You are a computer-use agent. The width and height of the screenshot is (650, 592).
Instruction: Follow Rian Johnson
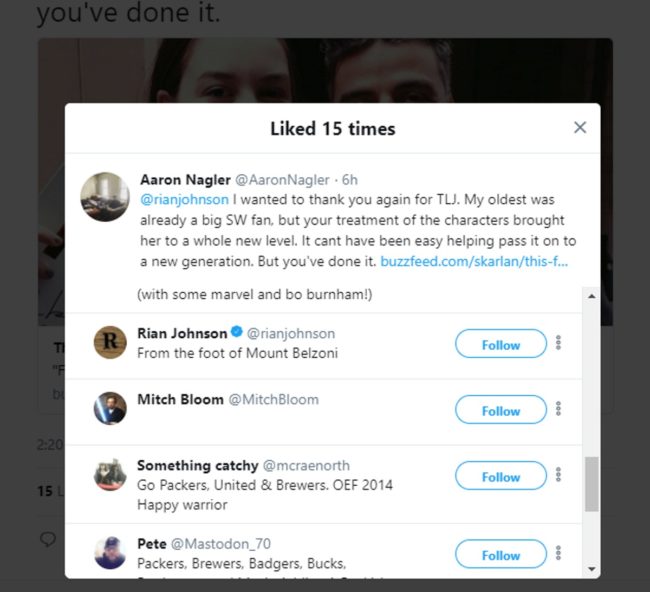[x=500, y=345]
